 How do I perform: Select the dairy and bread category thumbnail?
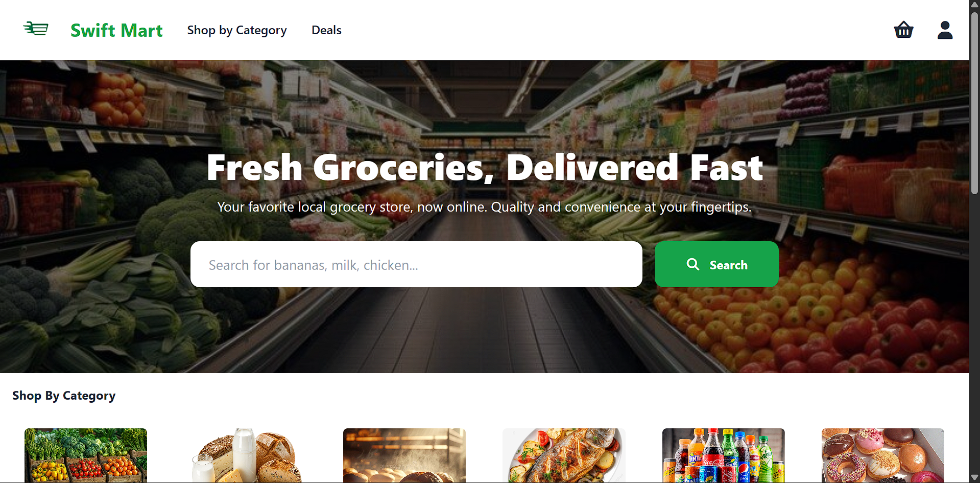(245, 455)
